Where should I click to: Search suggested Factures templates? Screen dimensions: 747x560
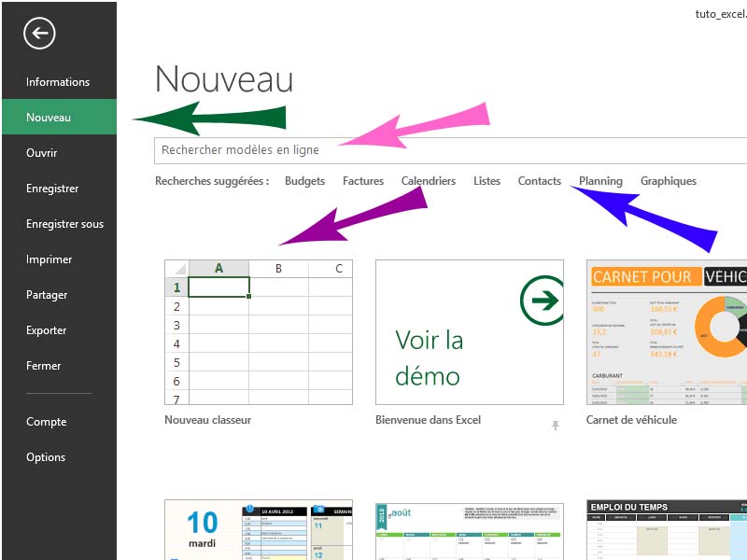point(363,181)
